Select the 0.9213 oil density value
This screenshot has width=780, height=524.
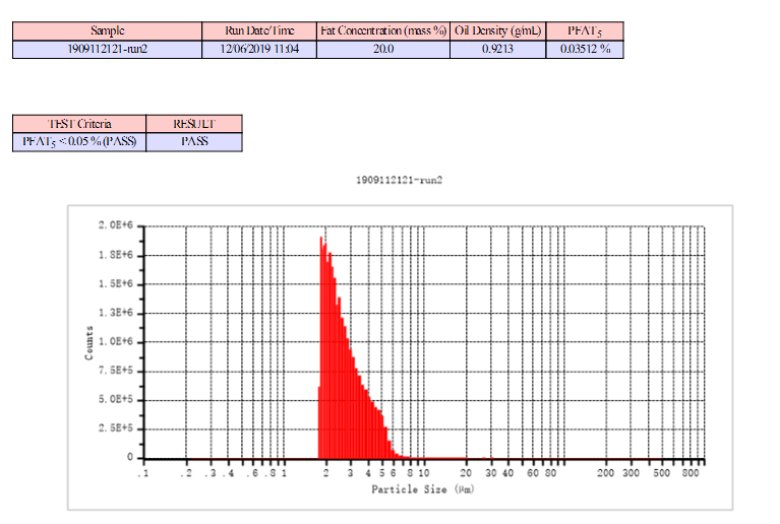click(497, 48)
